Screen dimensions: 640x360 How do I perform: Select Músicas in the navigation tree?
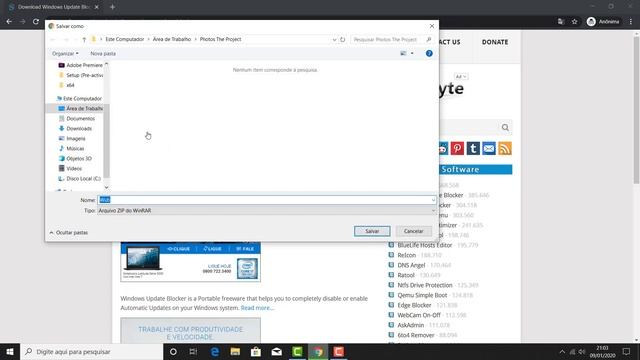[x=71, y=149]
